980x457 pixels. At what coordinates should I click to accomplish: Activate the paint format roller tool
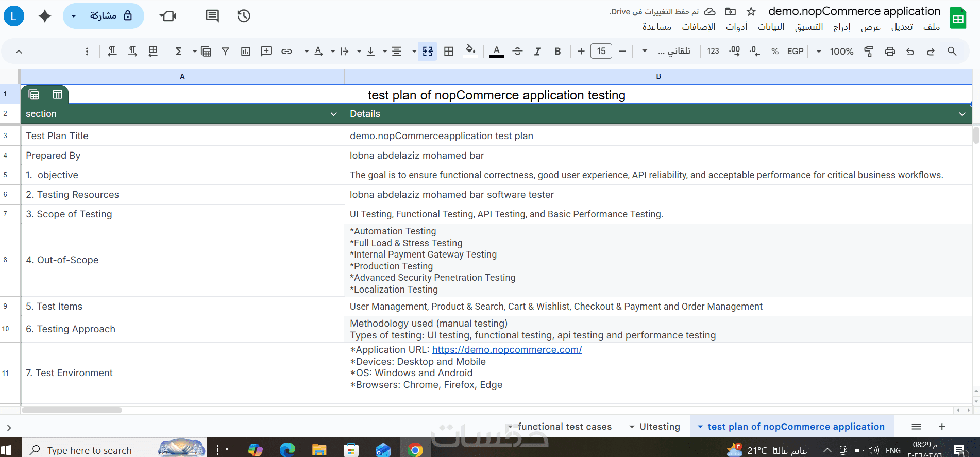pyautogui.click(x=869, y=52)
